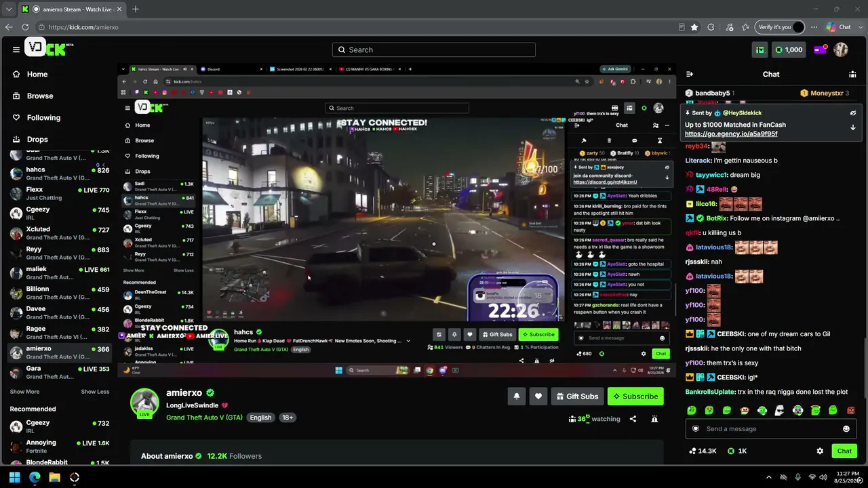Open the Windows Start menu
868x488 pixels.
tap(15, 477)
